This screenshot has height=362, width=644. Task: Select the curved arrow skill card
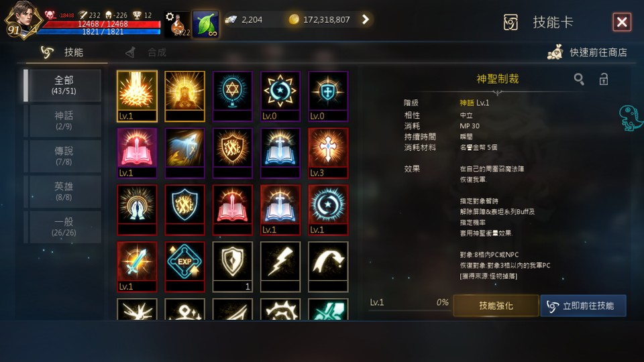coord(328,266)
